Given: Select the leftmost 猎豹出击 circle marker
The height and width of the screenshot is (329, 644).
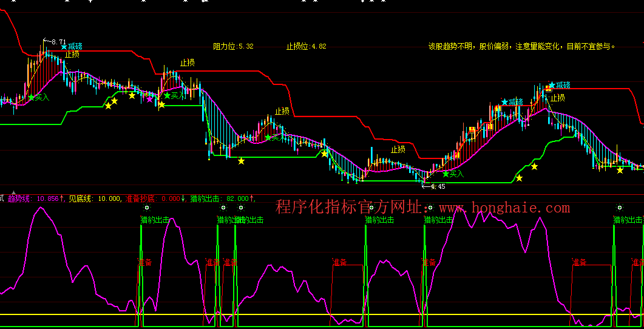Looking at the screenshot, I should (147, 208).
